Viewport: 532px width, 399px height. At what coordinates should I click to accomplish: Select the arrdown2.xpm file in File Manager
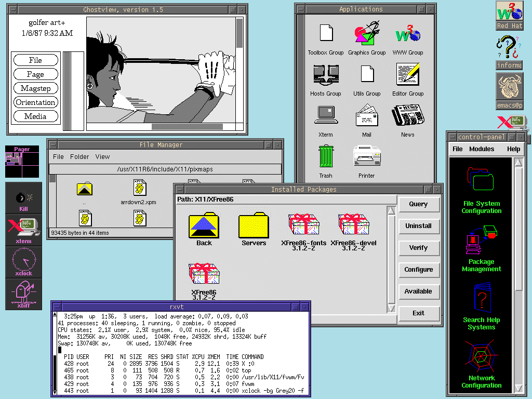(x=139, y=187)
